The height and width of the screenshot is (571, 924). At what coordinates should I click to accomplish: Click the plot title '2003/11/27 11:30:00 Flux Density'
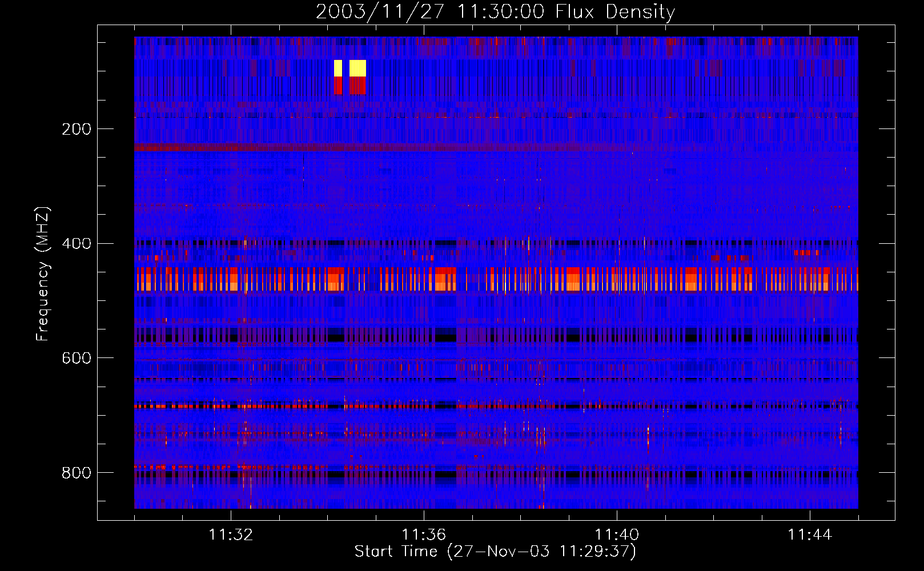tap(495, 11)
